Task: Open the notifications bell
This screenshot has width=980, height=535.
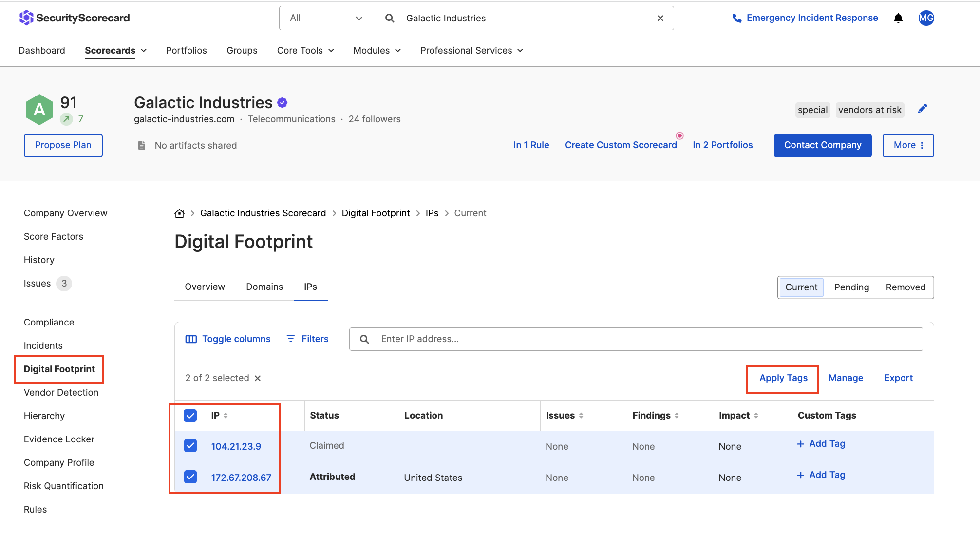Action: click(x=898, y=18)
